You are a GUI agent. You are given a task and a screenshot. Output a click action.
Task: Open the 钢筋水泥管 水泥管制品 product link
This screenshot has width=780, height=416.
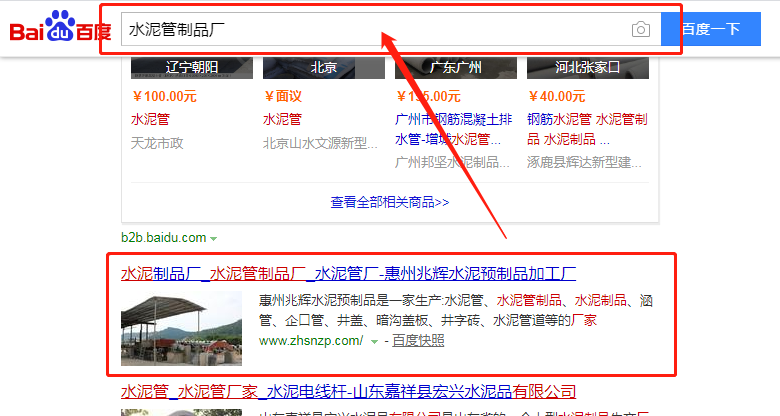(587, 128)
